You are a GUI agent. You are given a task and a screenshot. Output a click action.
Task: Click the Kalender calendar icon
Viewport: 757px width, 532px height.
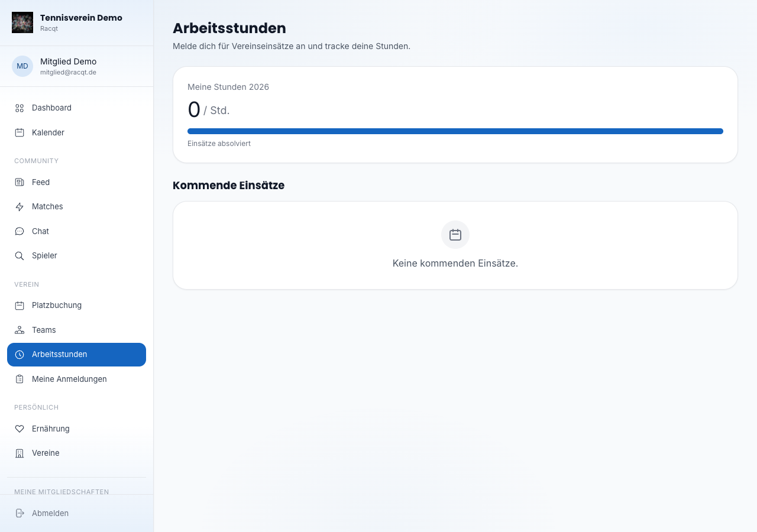pyautogui.click(x=20, y=133)
